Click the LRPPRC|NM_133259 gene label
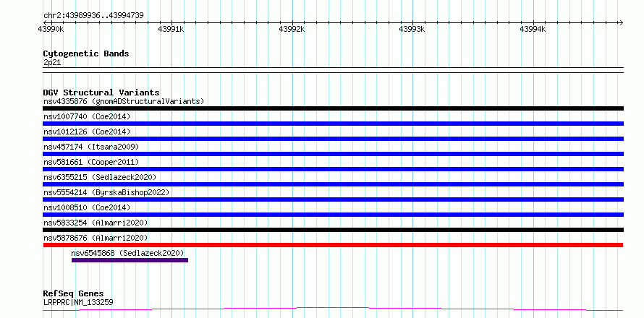644x318 pixels. pos(78,302)
